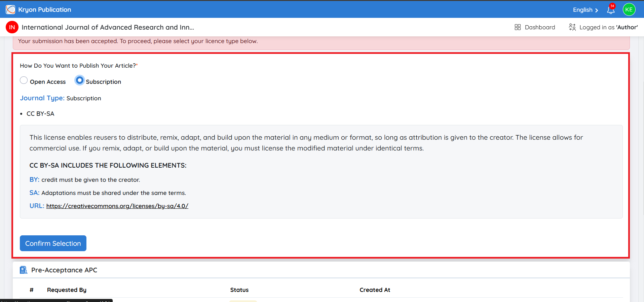Click the Kryon Publication title
The height and width of the screenshot is (302, 644).
point(45,10)
